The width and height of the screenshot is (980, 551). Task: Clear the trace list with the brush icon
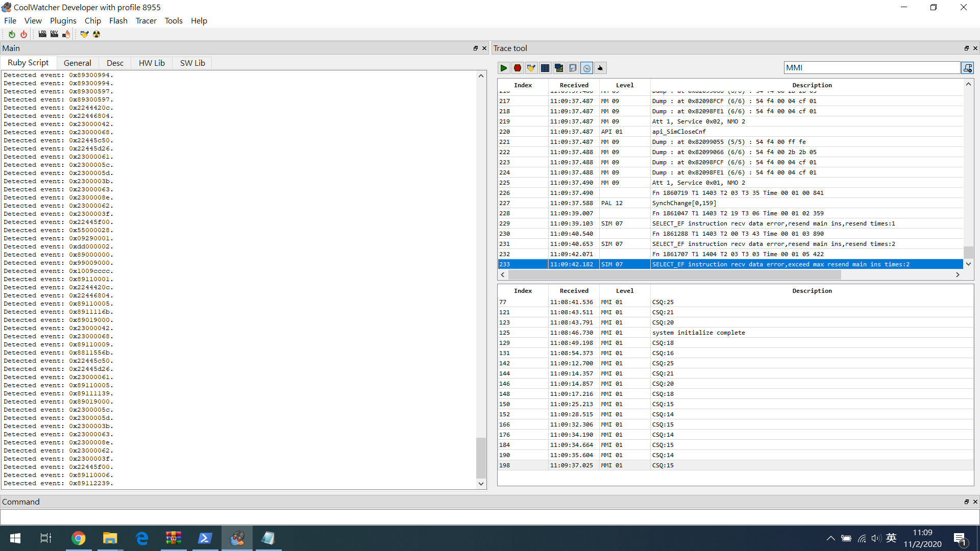coord(531,68)
